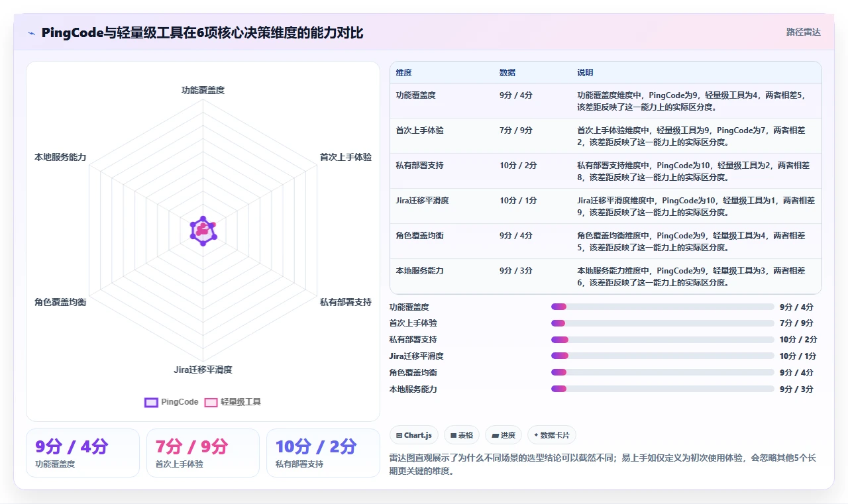Click table cell 首次上手体验
This screenshot has width=848, height=504.
coord(420,130)
